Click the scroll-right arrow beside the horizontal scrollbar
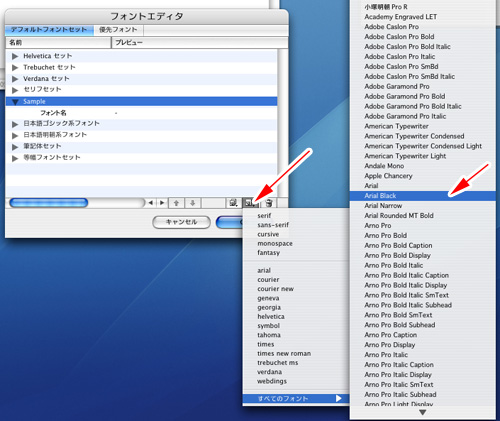The width and height of the screenshot is (500, 421). coord(162,203)
